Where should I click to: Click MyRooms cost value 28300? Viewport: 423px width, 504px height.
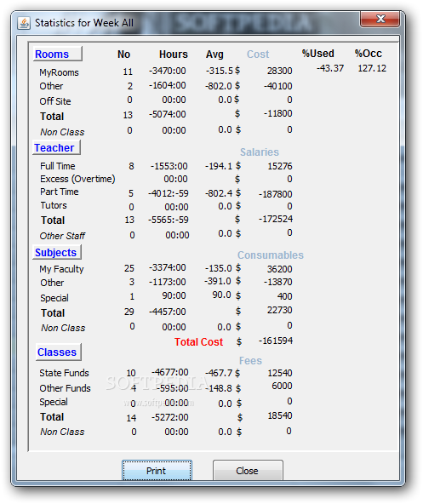pyautogui.click(x=279, y=71)
